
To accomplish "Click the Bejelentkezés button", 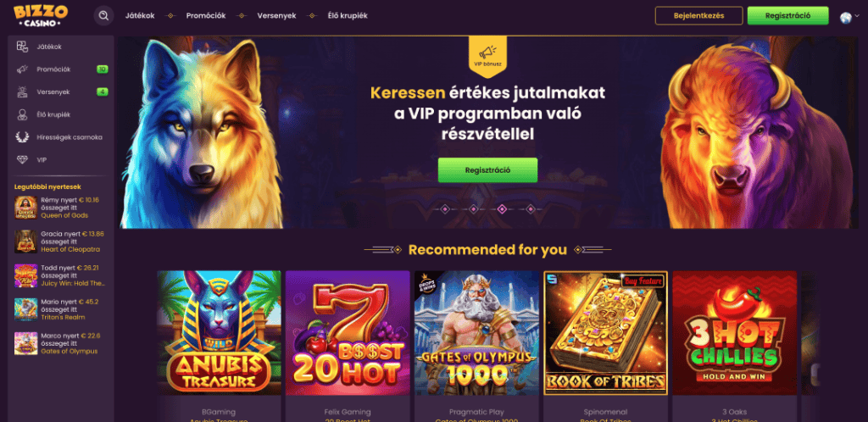I will click(698, 15).
